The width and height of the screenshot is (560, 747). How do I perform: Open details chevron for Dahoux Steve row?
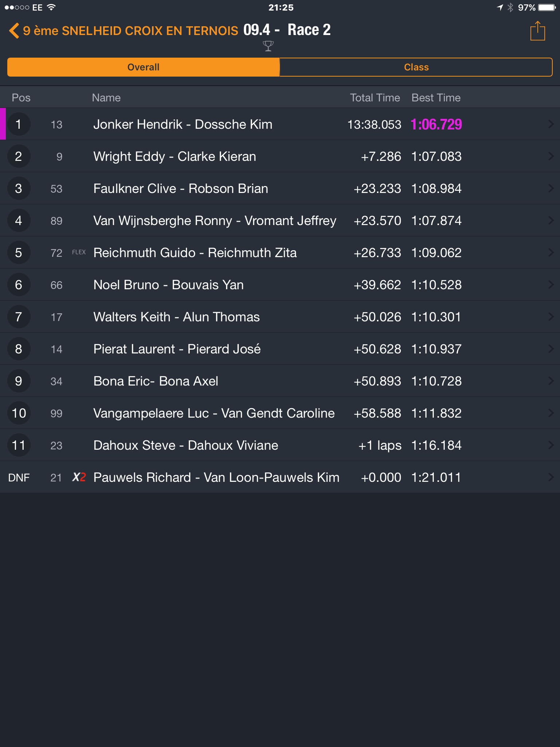pos(551,445)
